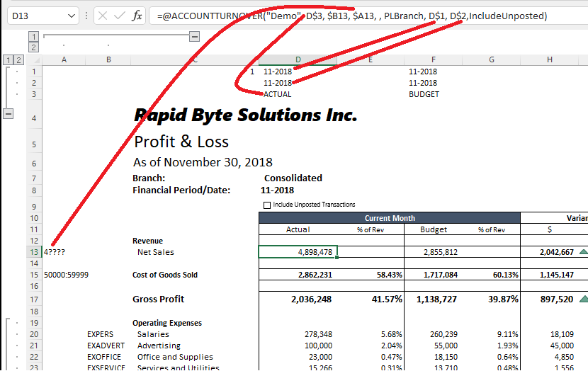Click the Cancel (X) formula icon
Screen dimensions: 588x371
103,16
